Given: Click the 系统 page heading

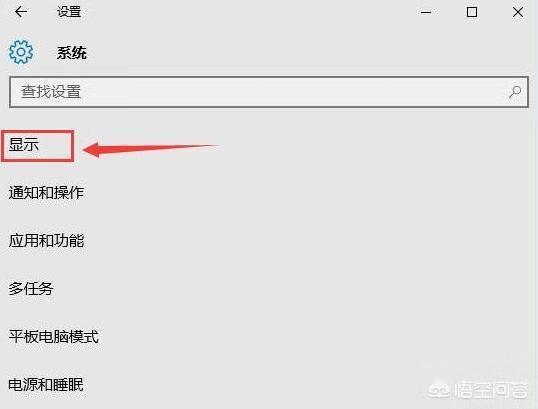Looking at the screenshot, I should (x=71, y=53).
